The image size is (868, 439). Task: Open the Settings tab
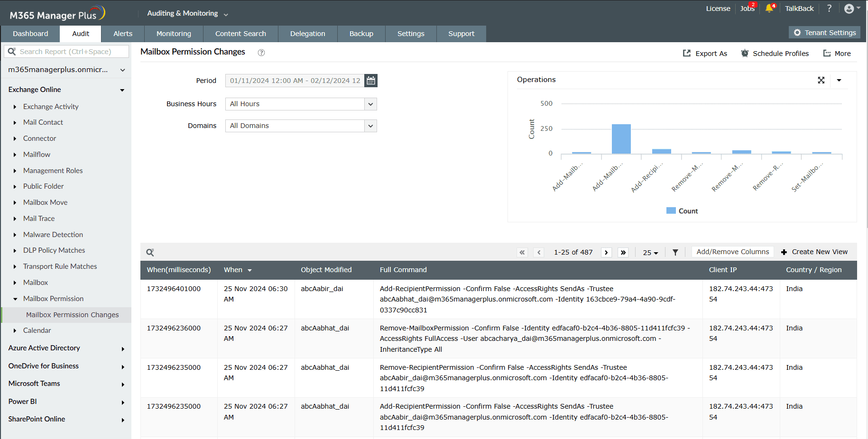(x=411, y=34)
